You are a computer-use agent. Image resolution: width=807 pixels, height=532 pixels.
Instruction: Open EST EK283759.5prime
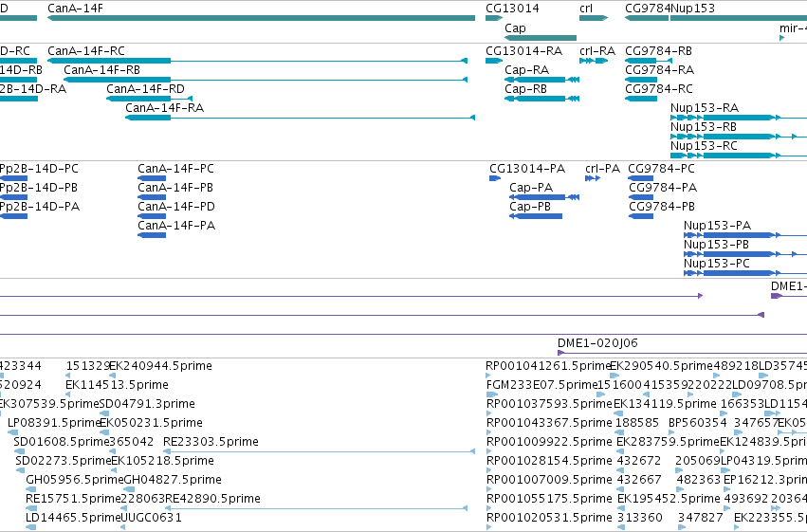(x=668, y=442)
